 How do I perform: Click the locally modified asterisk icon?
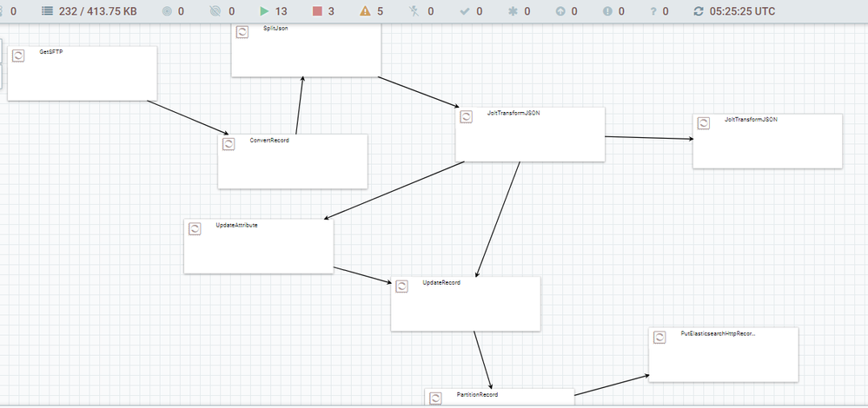[x=513, y=11]
